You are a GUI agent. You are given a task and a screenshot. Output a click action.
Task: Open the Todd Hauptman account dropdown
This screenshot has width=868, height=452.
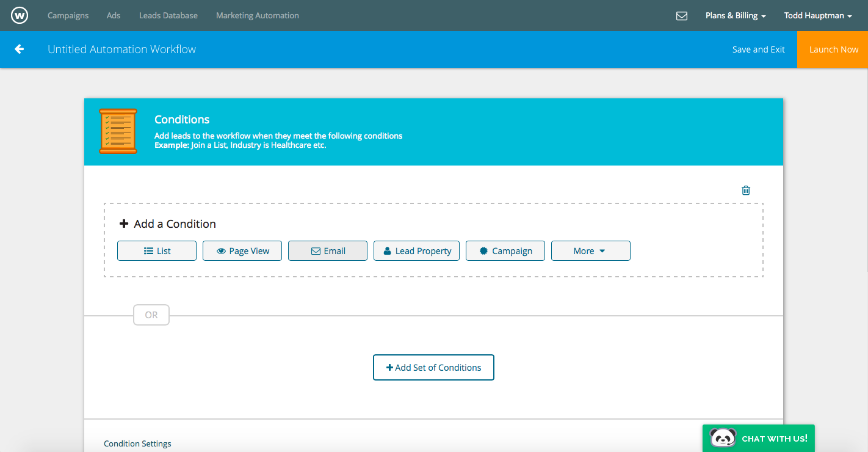[x=818, y=16]
